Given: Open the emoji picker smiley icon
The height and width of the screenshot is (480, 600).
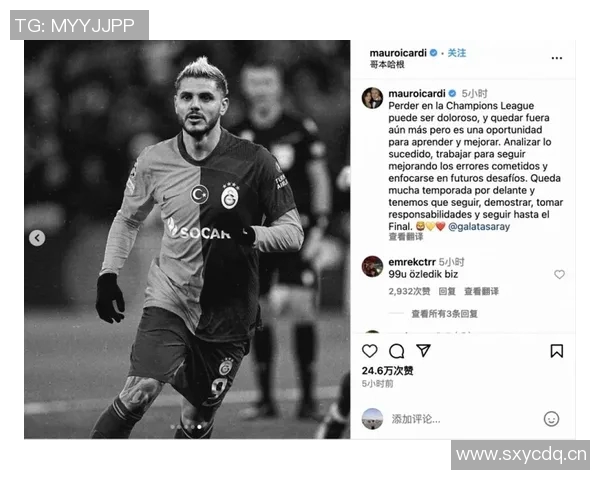Looking at the screenshot, I should pos(551,419).
